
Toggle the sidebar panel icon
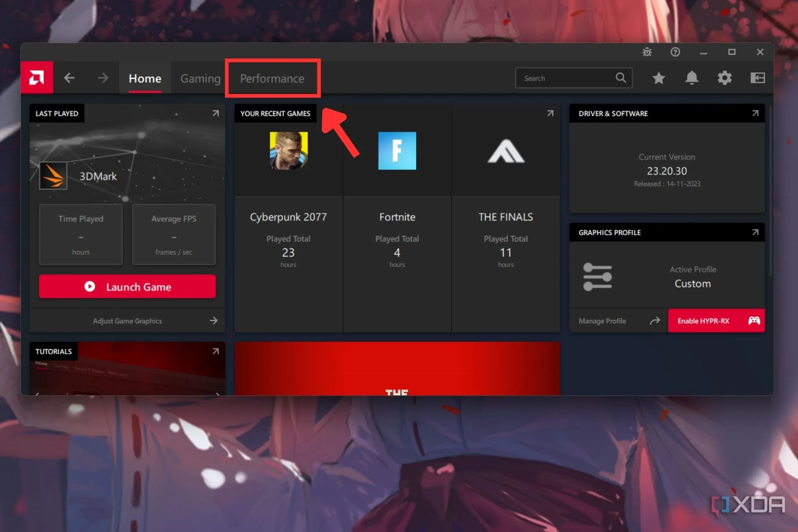coord(758,78)
